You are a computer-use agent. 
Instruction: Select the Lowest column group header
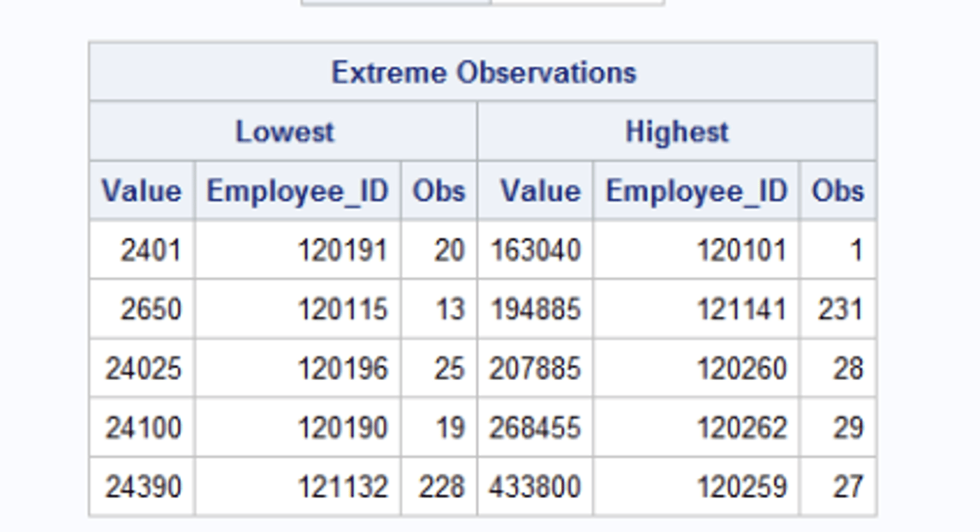(284, 131)
